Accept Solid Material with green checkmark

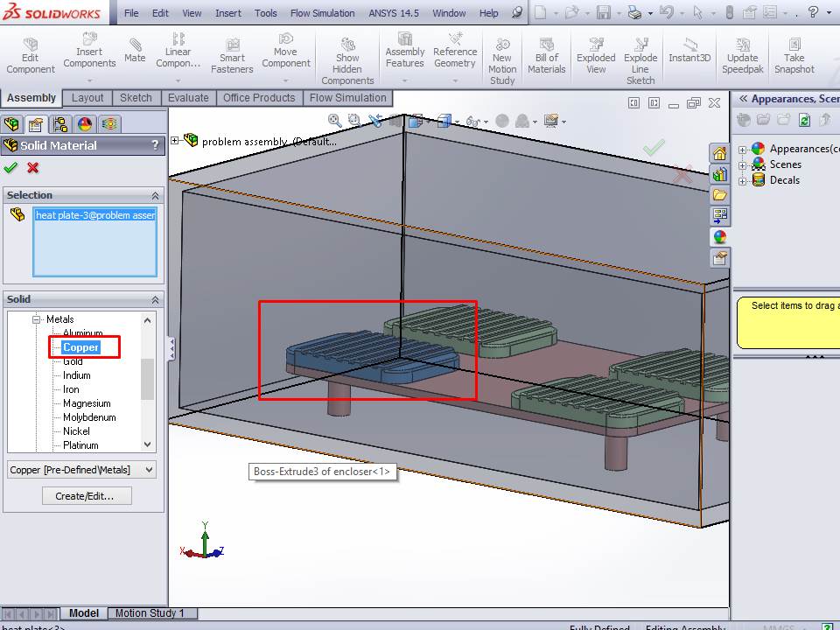pos(10,168)
